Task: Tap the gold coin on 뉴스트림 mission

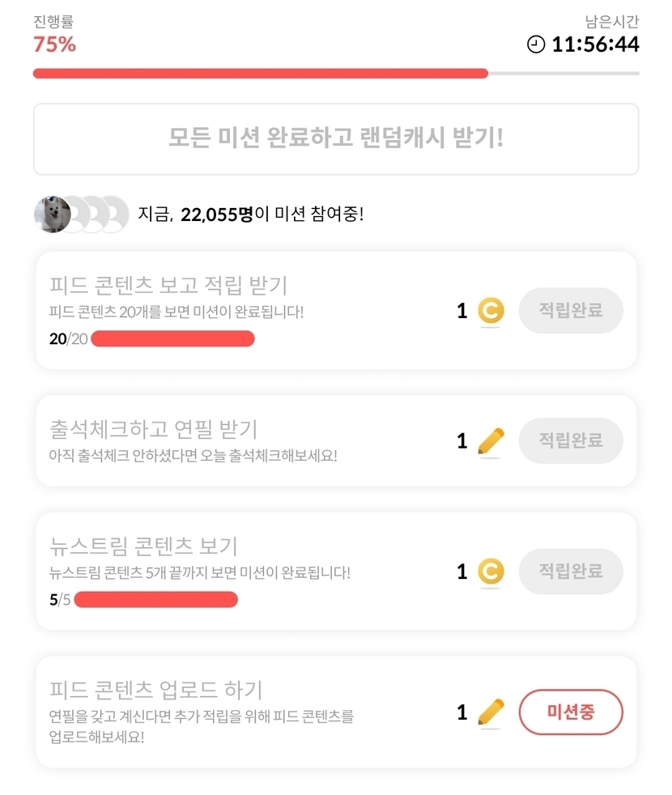Action: 490,572
